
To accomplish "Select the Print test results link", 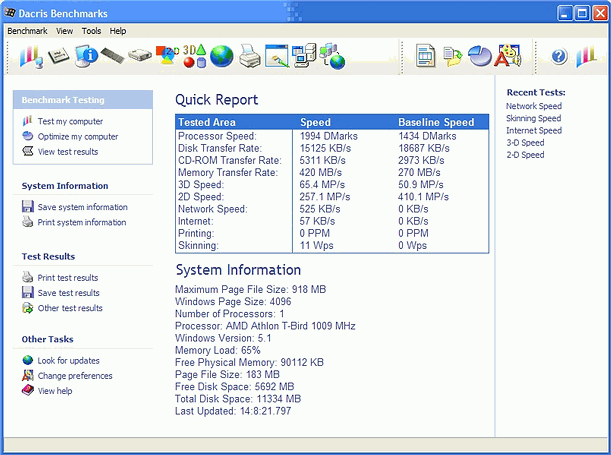I will pyautogui.click(x=68, y=278).
